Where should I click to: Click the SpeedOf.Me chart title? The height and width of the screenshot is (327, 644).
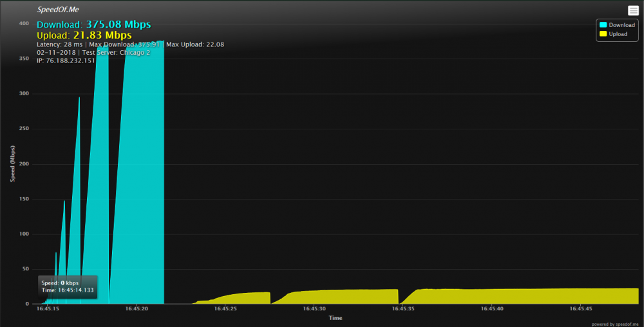[x=58, y=10]
